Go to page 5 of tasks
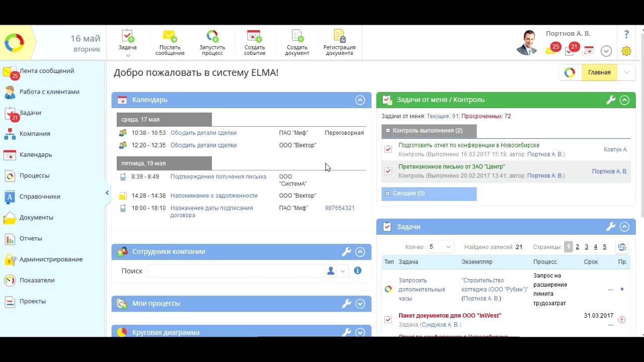 point(605,247)
